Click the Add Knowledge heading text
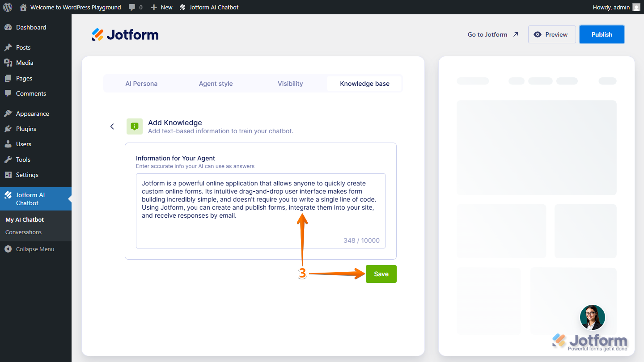 coord(175,122)
